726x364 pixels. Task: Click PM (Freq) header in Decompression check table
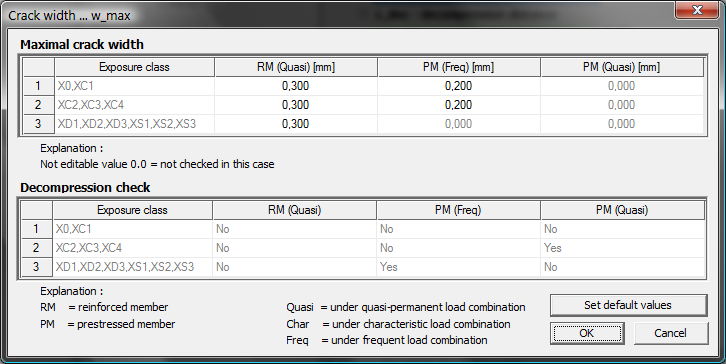(458, 210)
